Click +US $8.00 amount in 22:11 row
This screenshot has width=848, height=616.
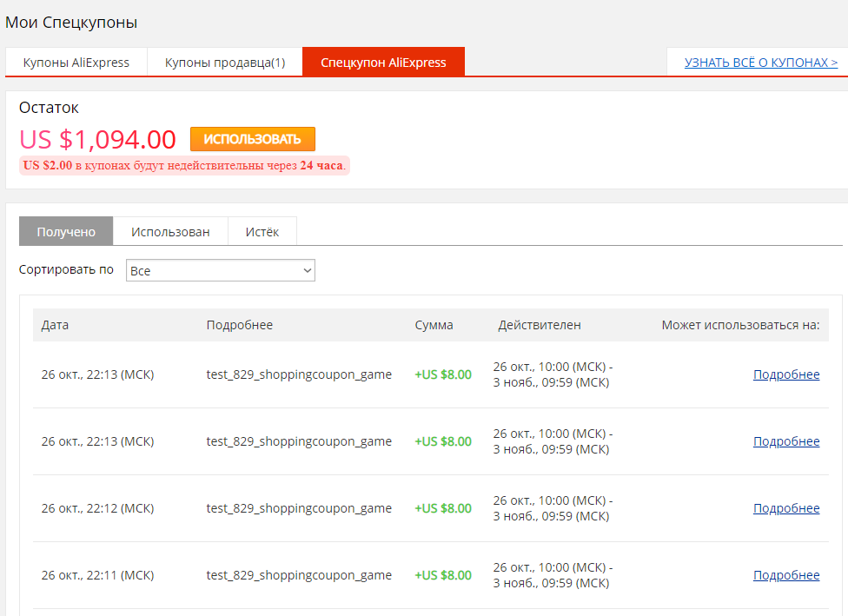pos(443,575)
